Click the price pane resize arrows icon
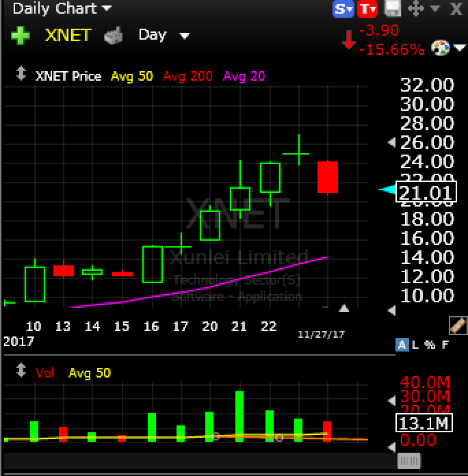Viewport: 468px width, 476px height. click(21, 73)
